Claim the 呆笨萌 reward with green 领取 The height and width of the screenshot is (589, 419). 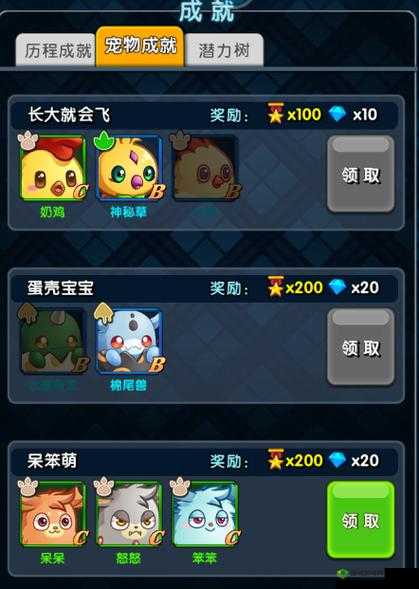(x=361, y=520)
